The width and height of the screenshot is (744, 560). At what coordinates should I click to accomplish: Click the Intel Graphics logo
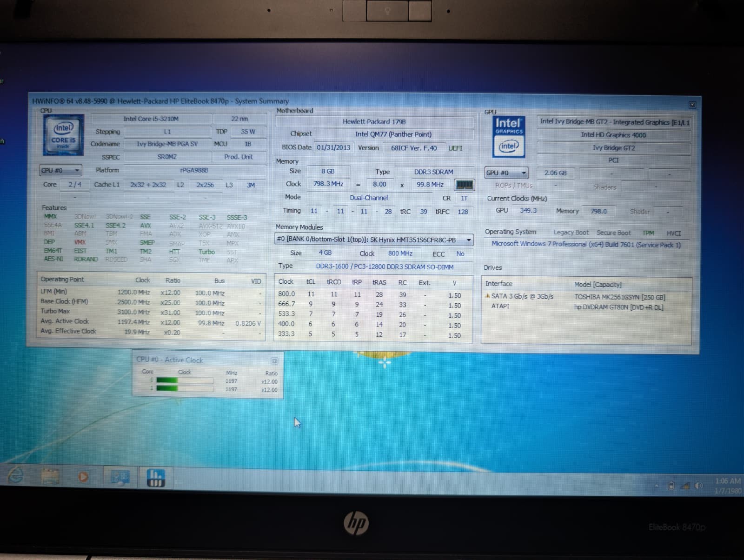coord(509,137)
